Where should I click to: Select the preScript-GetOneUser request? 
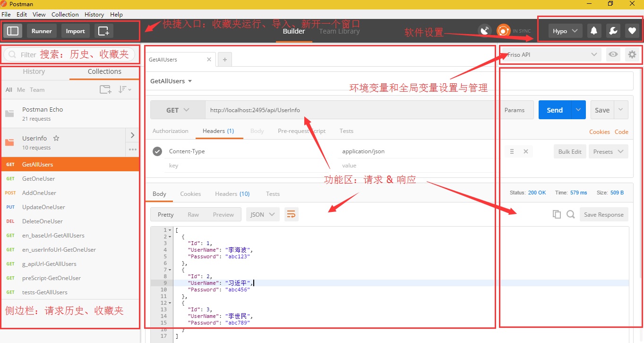pos(70,278)
